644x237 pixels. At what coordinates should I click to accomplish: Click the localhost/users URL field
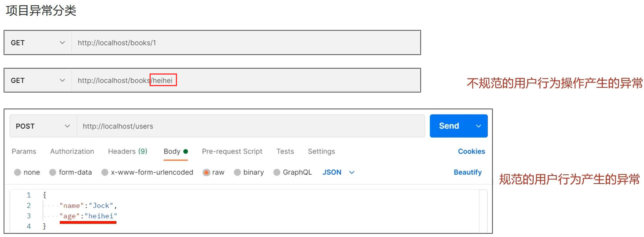(250, 126)
